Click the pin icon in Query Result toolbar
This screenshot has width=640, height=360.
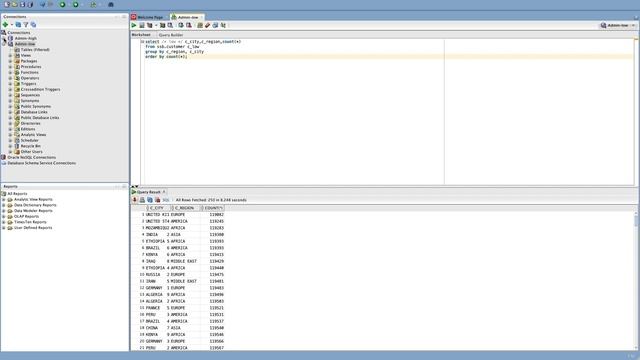point(134,200)
